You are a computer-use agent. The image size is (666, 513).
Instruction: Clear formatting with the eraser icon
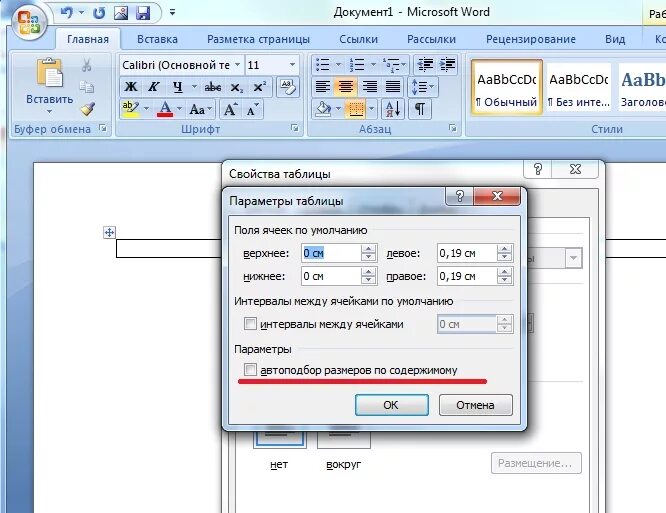288,87
